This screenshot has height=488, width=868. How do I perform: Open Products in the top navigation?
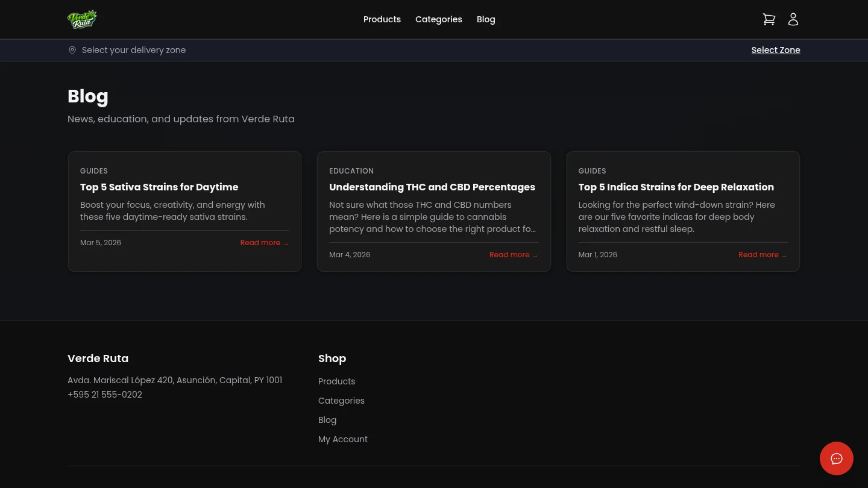pyautogui.click(x=382, y=19)
